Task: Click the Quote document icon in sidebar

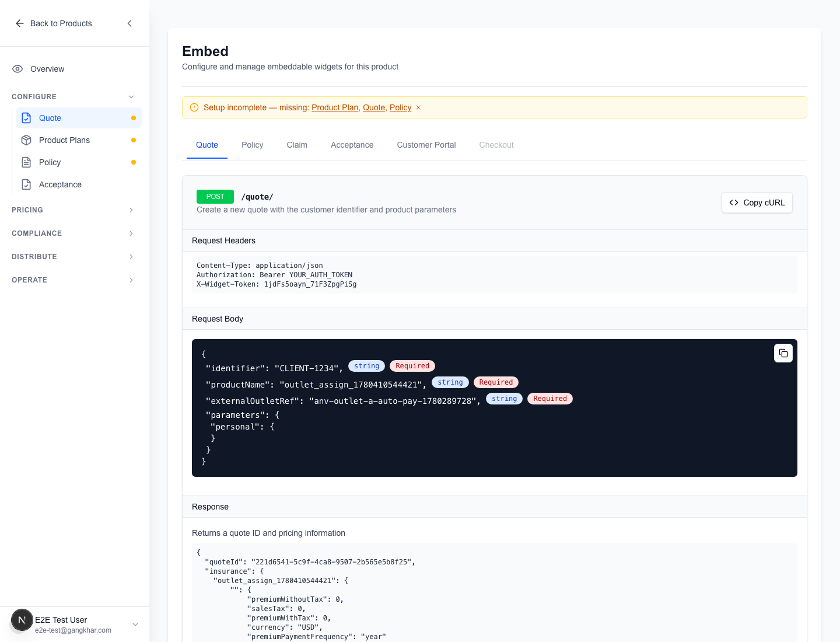Action: (x=26, y=118)
